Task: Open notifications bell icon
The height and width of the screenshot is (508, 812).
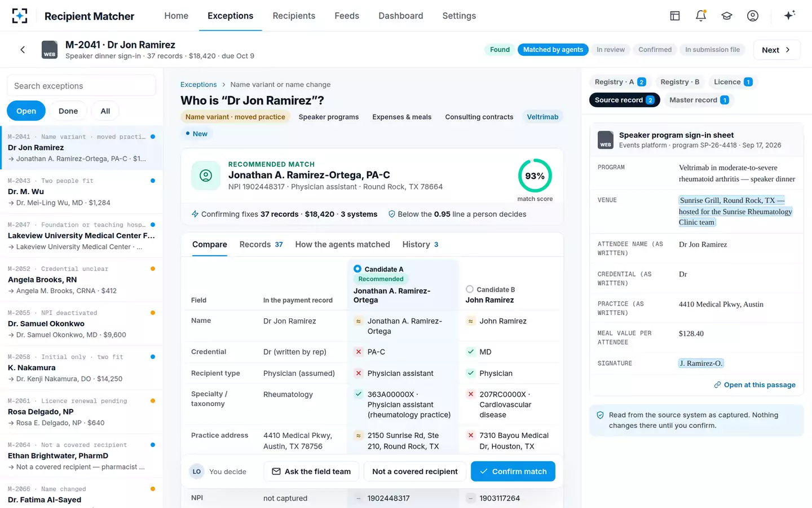Action: click(701, 16)
